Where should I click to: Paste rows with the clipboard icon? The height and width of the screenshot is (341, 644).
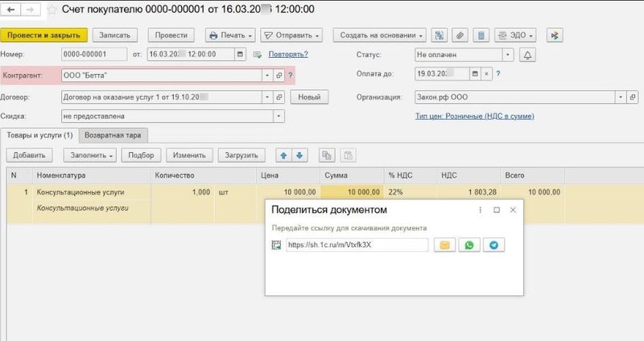coord(348,155)
